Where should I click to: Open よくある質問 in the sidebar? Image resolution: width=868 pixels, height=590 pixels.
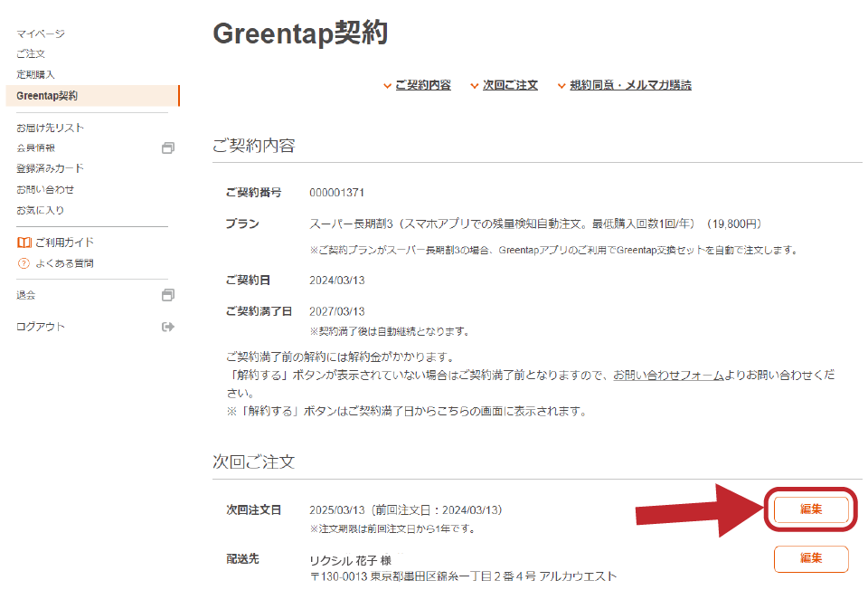65,263
